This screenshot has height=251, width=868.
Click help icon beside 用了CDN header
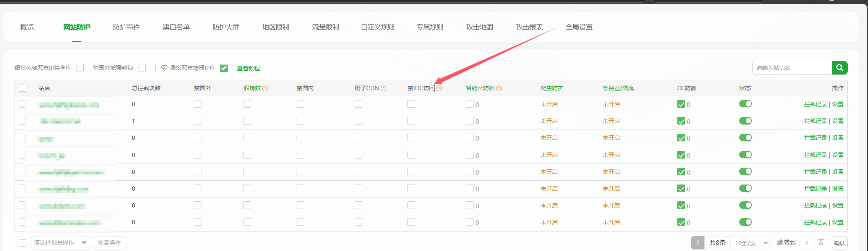[383, 89]
